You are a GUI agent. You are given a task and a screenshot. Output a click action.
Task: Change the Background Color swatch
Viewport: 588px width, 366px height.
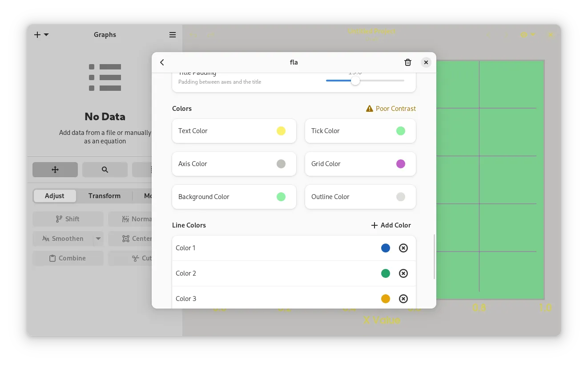[281, 197]
